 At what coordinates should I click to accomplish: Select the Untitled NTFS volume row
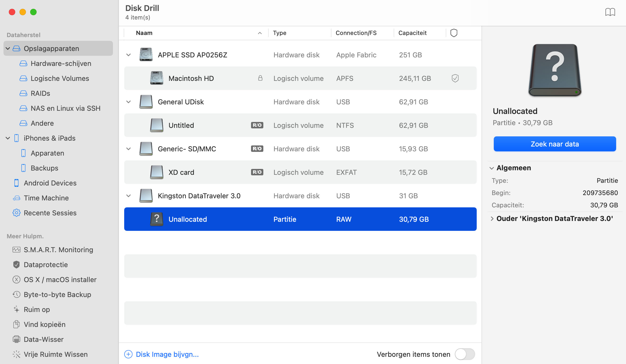[x=300, y=125]
